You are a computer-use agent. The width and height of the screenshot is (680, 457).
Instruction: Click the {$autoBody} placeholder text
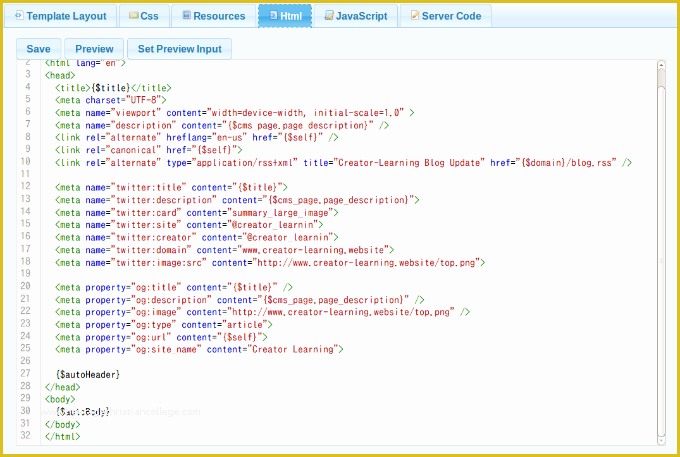(x=83, y=411)
